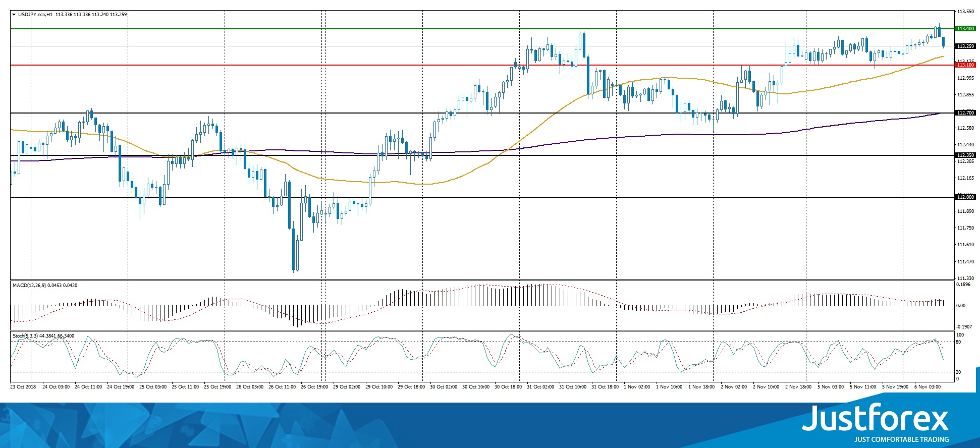Click the Stochastic scale value 80
Screen dimensions: 980x448
click(959, 342)
